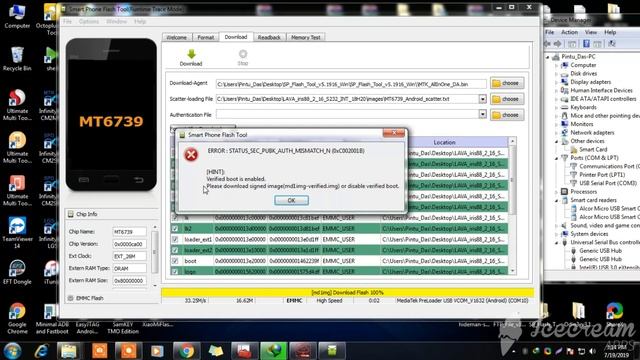Open Chrome from the taskbar
The width and height of the screenshot is (640, 360).
[186, 351]
